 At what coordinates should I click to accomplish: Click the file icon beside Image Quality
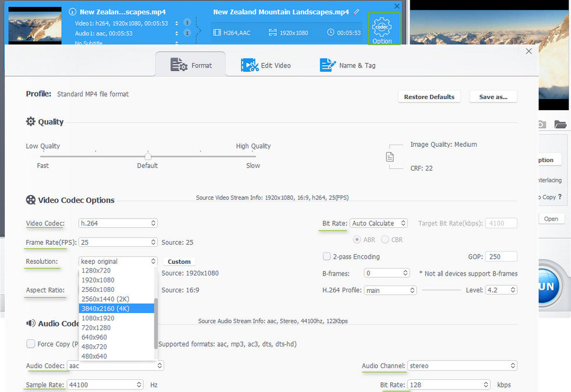click(390, 157)
